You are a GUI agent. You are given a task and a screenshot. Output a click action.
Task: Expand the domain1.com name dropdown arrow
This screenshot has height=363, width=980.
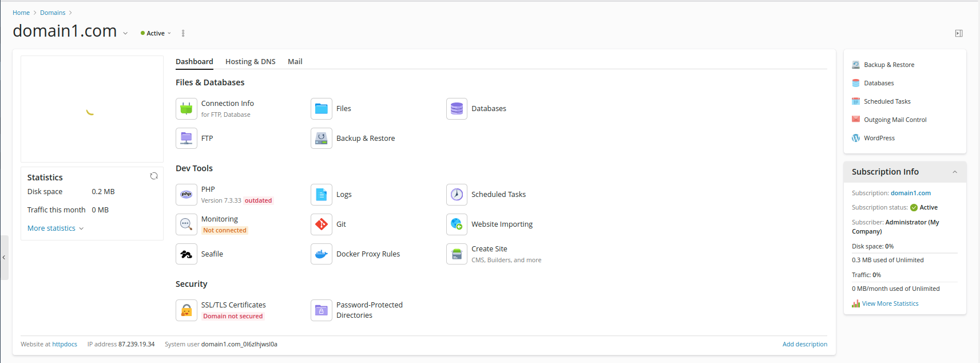click(125, 33)
